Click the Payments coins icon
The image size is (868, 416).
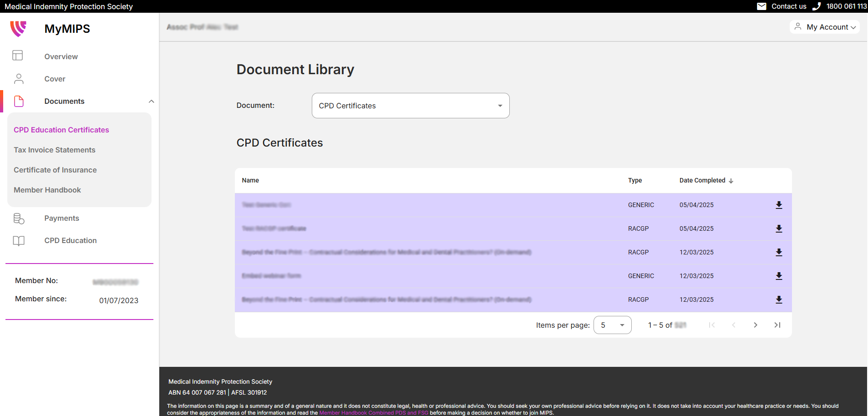tap(19, 218)
